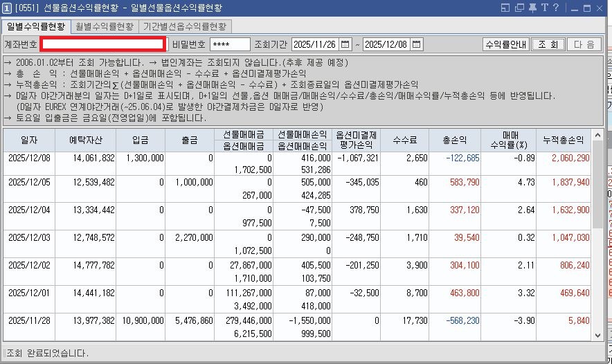This screenshot has height=364, width=612.
Task: Click the 수수료 column header
Action: pyautogui.click(x=405, y=140)
